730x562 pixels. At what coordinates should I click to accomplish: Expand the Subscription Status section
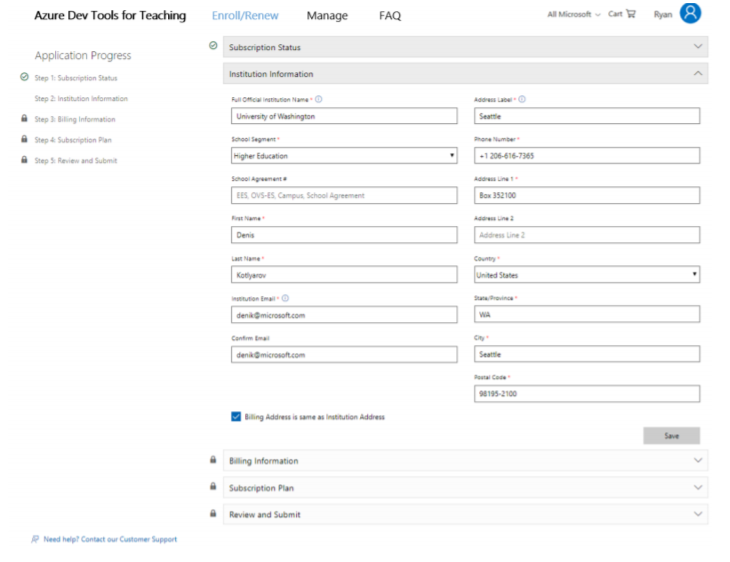click(466, 47)
